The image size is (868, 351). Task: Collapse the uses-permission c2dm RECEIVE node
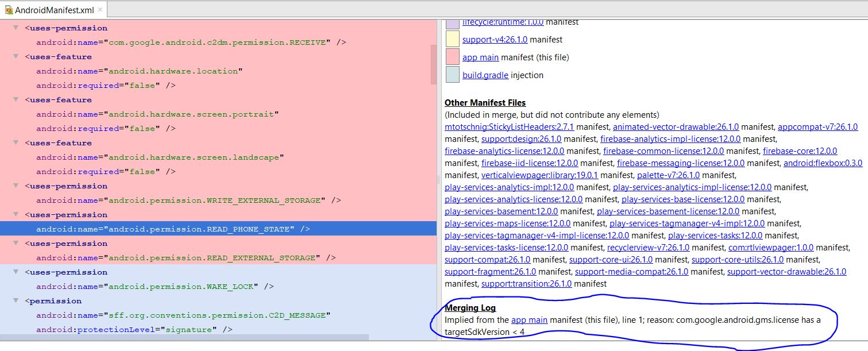[x=16, y=28]
